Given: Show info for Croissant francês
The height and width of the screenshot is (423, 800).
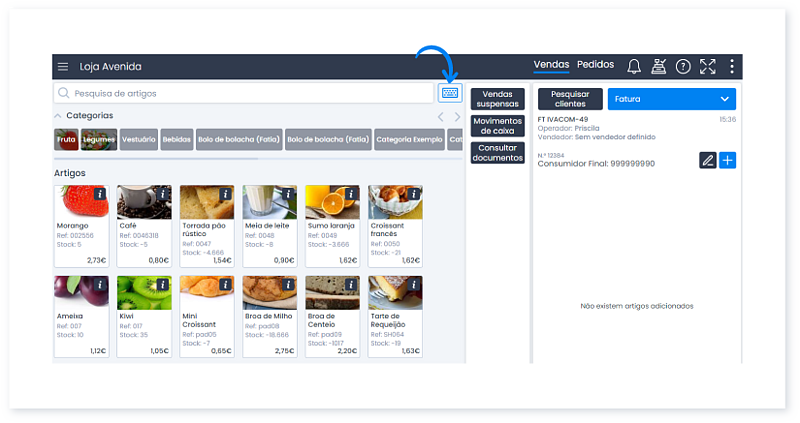Looking at the screenshot, I should click(x=414, y=194).
